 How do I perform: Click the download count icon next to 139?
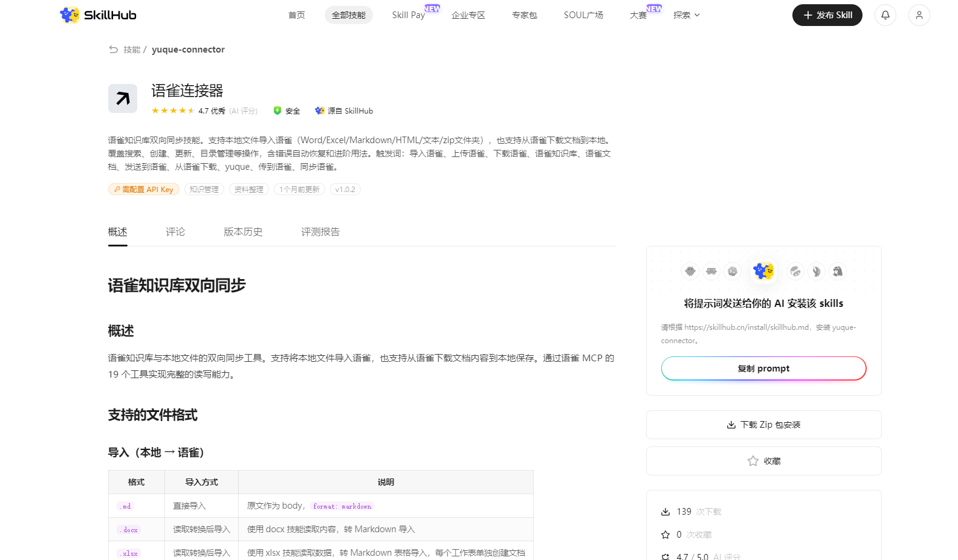coord(665,512)
